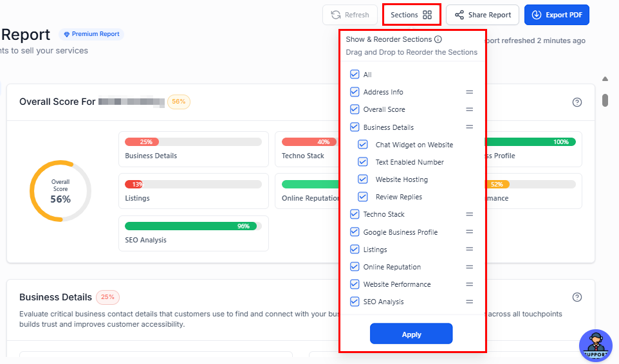
Task: Uncheck the SEO Analysis checkbox
Action: click(x=355, y=302)
